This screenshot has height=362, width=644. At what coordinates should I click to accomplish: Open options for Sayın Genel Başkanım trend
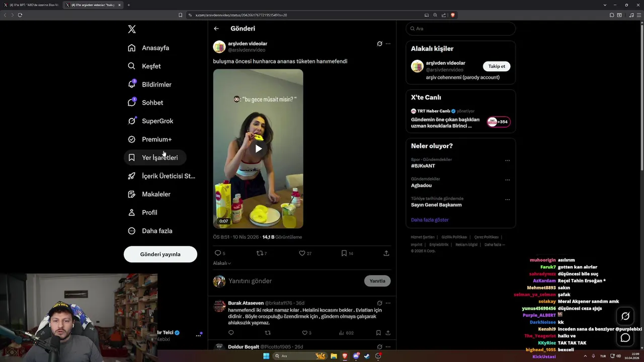[507, 200]
